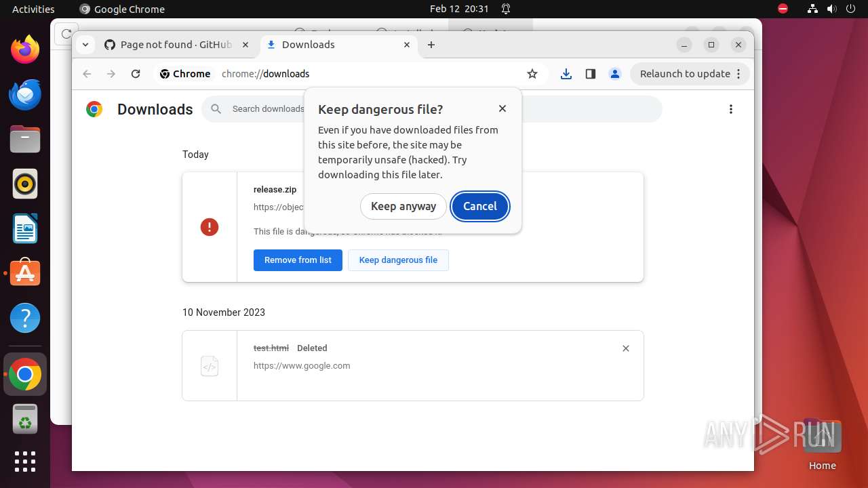Click the Today date heading
This screenshot has width=868, height=488.
pyautogui.click(x=195, y=155)
